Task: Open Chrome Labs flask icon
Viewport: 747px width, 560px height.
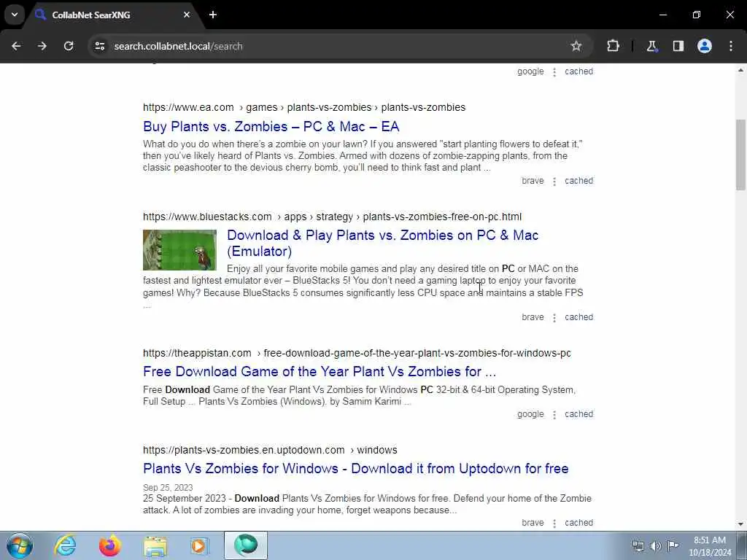Action: (651, 46)
